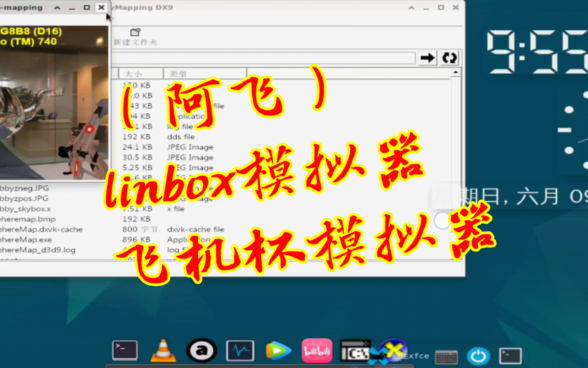
Task: Open the terminal icon at the left end of the dock
Action: click(125, 350)
